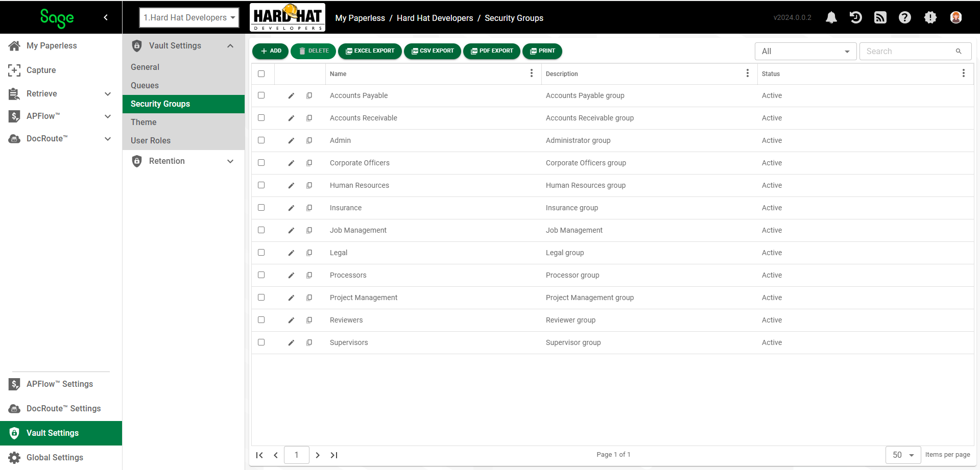Open the All status filter dropdown
The width and height of the screenshot is (980, 470).
coord(805,51)
